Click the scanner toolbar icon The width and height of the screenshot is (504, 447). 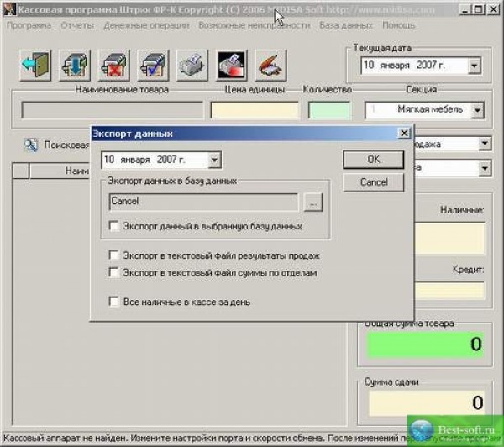click(x=268, y=65)
